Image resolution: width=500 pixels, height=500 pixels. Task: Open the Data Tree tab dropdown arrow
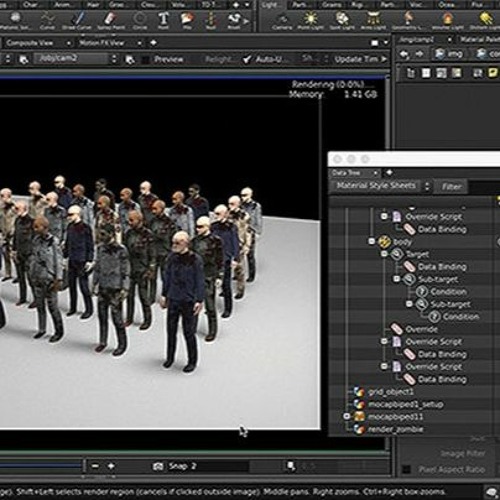376,173
